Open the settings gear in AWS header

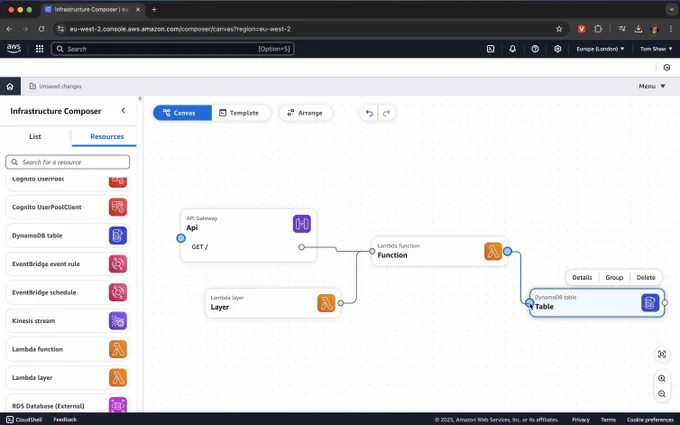558,49
